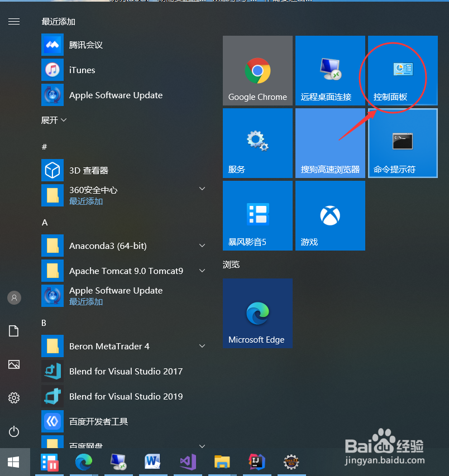Image resolution: width=449 pixels, height=476 pixels.
Task: Open the 远程桌面连接 tile
Action: click(330, 71)
